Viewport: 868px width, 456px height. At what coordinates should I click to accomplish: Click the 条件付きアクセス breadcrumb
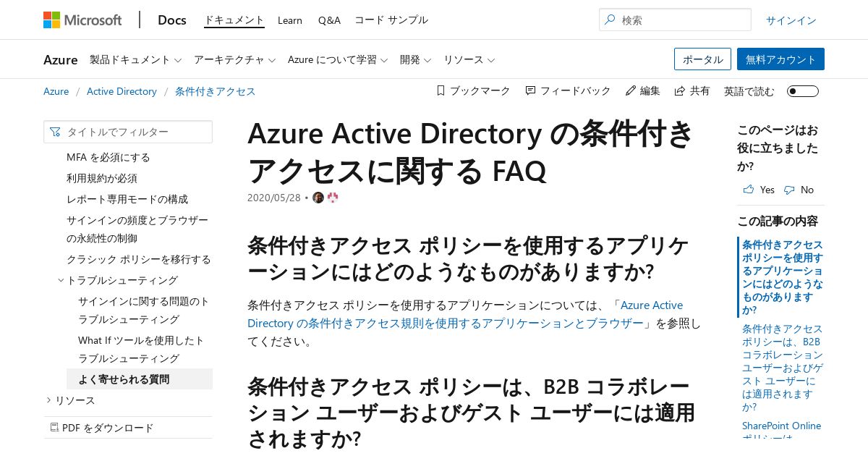coord(216,91)
